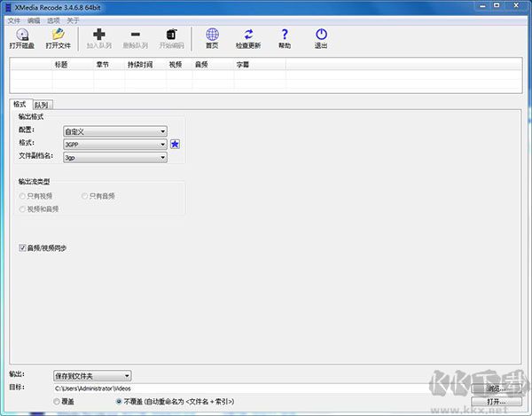Screen dimensions: 532x416
Task: Click the Exit (退出) power icon
Action: (321, 35)
